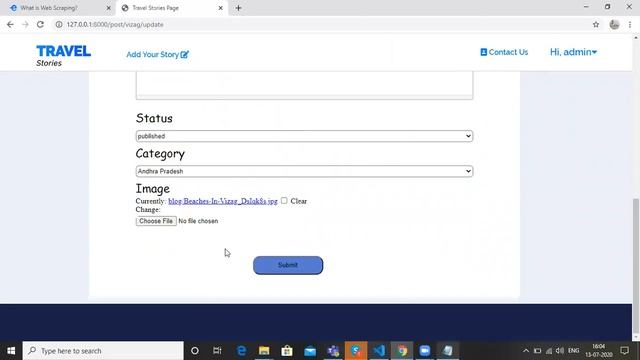Open the last pinned taskbar app
This screenshot has height=360, width=640.
pos(448,351)
